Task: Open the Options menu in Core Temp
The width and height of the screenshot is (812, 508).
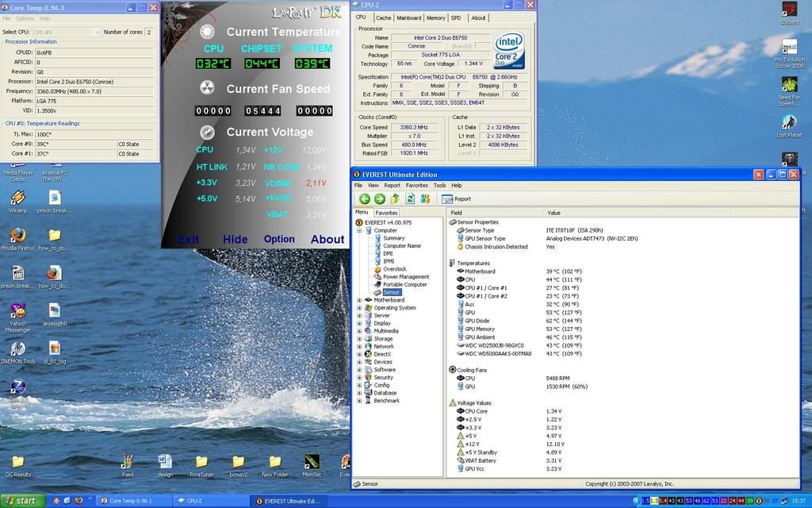Action: point(25,17)
